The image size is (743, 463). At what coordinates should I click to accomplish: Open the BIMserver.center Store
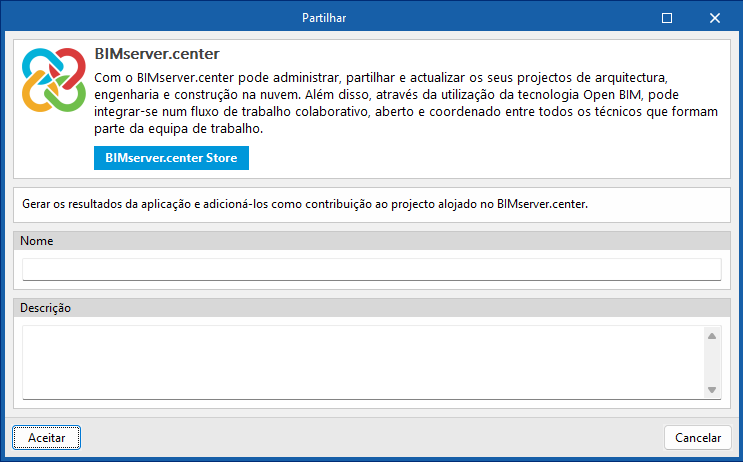[170, 158]
